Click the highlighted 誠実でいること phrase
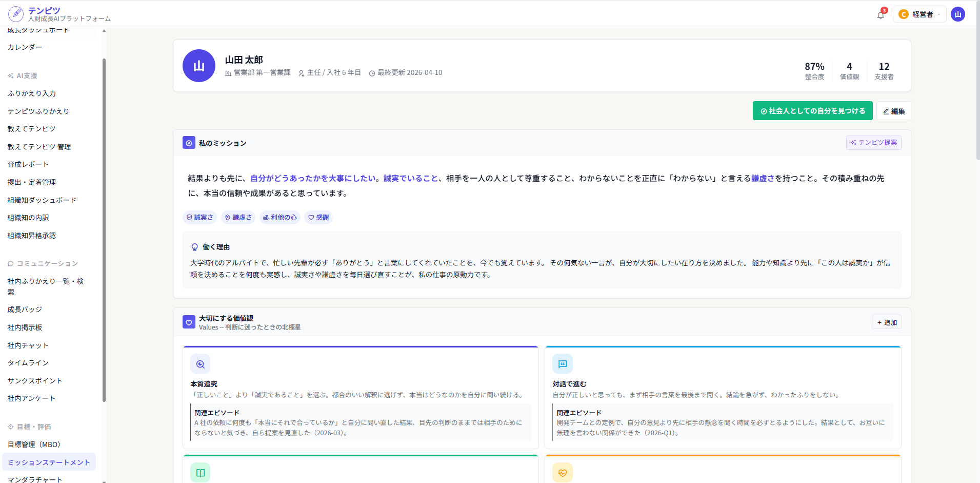The height and width of the screenshot is (483, 980). pyautogui.click(x=411, y=178)
